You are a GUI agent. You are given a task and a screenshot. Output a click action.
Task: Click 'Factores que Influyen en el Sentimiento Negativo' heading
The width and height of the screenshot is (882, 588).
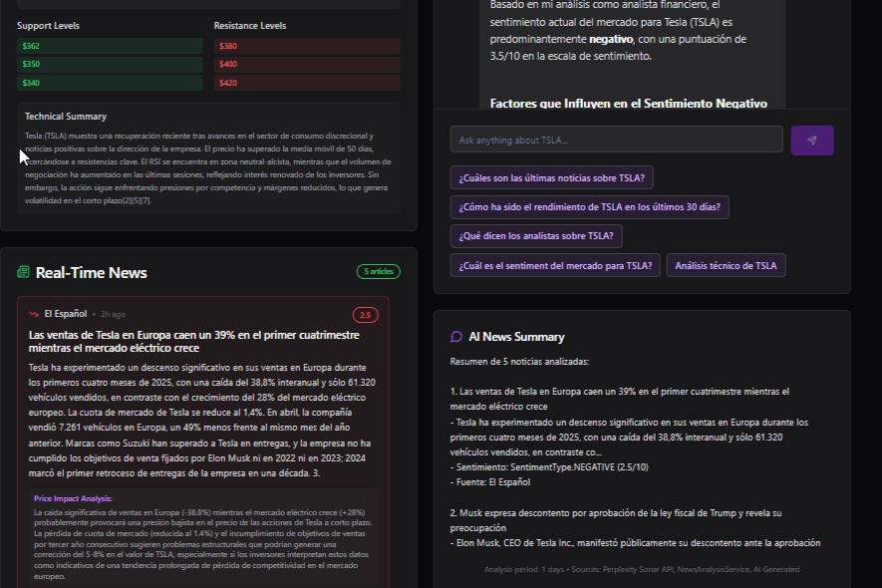coord(628,103)
